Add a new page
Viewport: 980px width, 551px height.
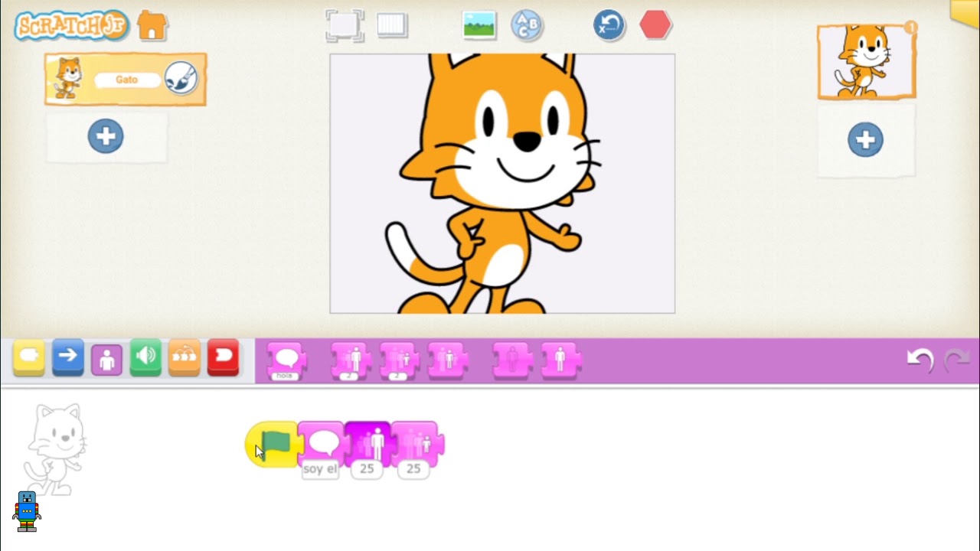click(x=865, y=140)
